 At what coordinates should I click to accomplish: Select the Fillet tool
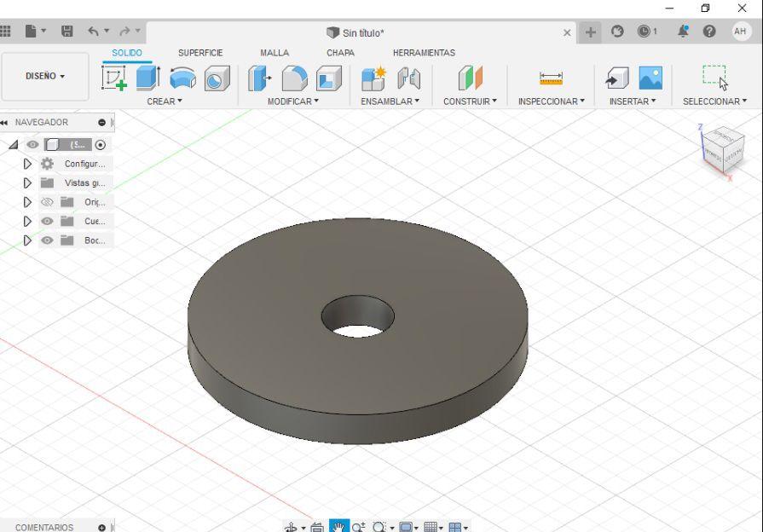(x=294, y=78)
